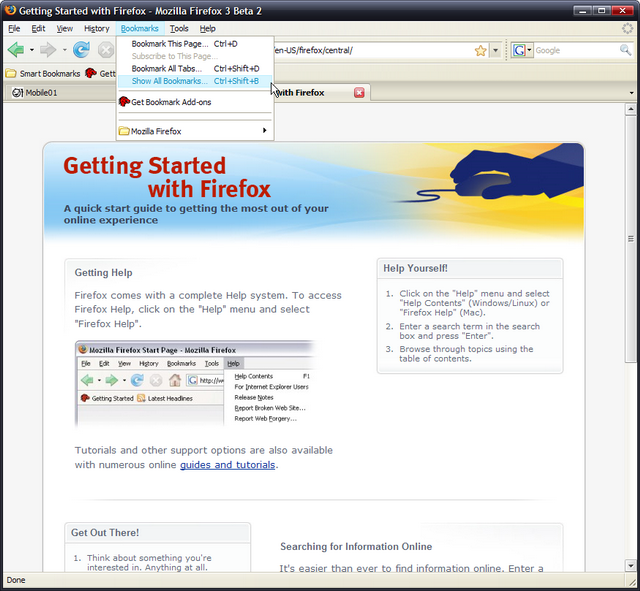
Task: Choose Show All Bookmarks menu entry
Action: (x=195, y=81)
